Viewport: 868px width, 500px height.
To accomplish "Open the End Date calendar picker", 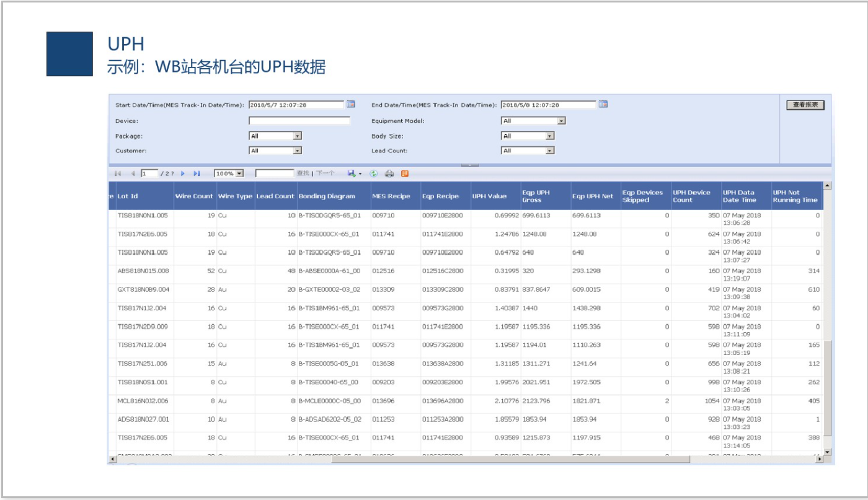I will pyautogui.click(x=604, y=104).
